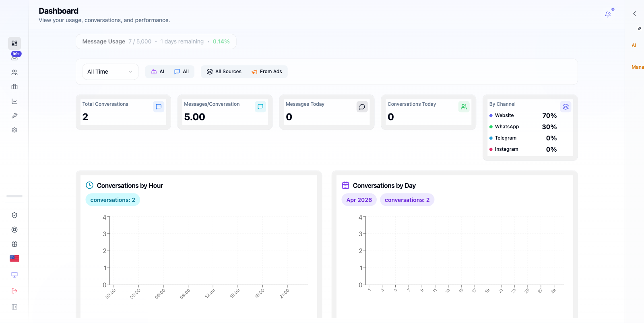Image resolution: width=644 pixels, height=323 pixels.
Task: Click the WhatsApp channel row
Action: [523, 127]
